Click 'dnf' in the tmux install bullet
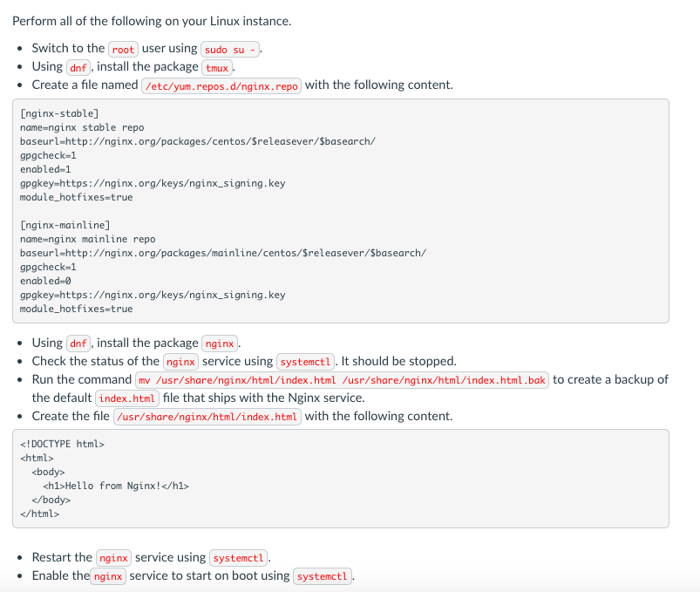Viewport: 700px width, 592px height. point(78,68)
